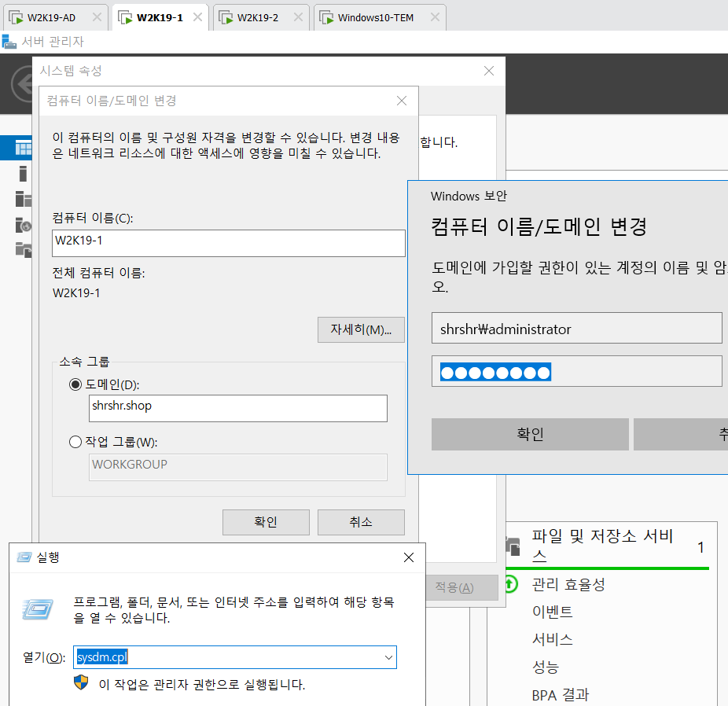Click the username field with shrshr\administrator
728x706 pixels.
576,328
